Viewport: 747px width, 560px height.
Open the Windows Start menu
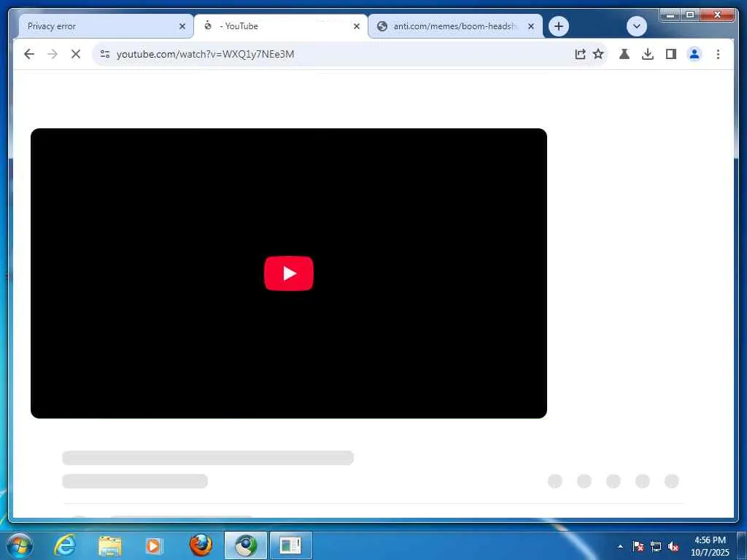pyautogui.click(x=20, y=545)
